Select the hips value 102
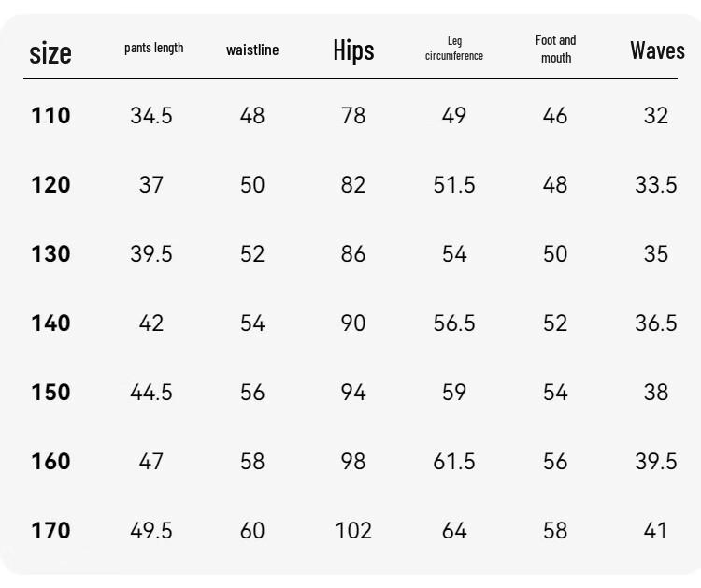The image size is (701, 588). [x=353, y=530]
